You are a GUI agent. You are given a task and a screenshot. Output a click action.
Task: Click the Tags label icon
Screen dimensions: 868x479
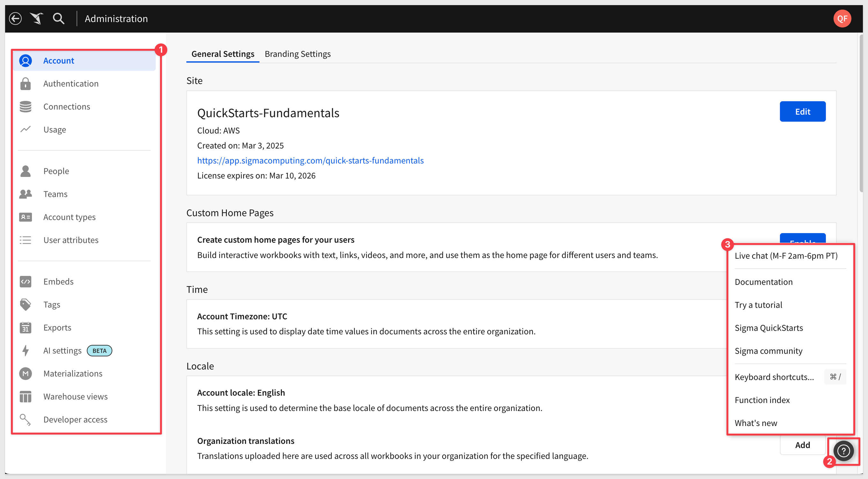point(26,304)
